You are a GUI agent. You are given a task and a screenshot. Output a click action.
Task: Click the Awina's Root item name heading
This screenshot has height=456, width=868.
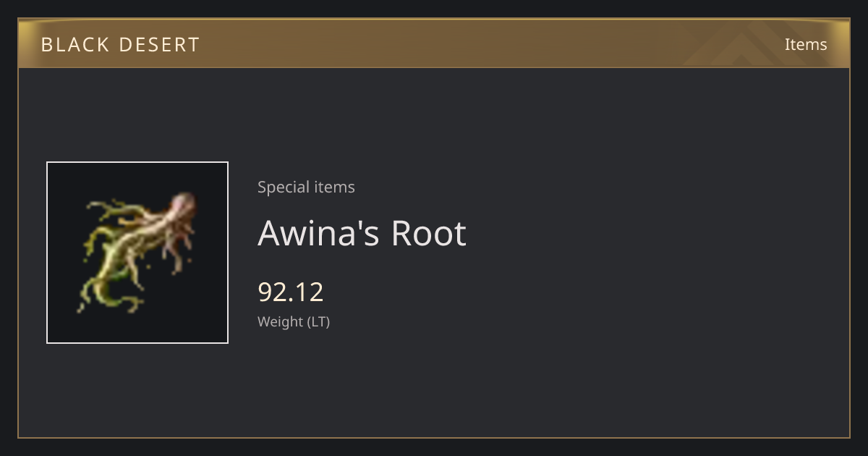[362, 233]
